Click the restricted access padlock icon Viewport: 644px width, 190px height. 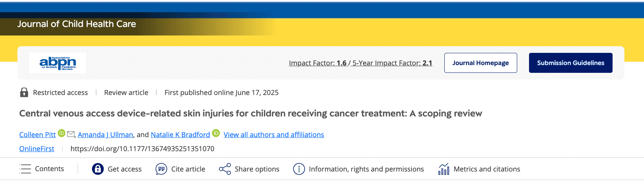click(24, 92)
